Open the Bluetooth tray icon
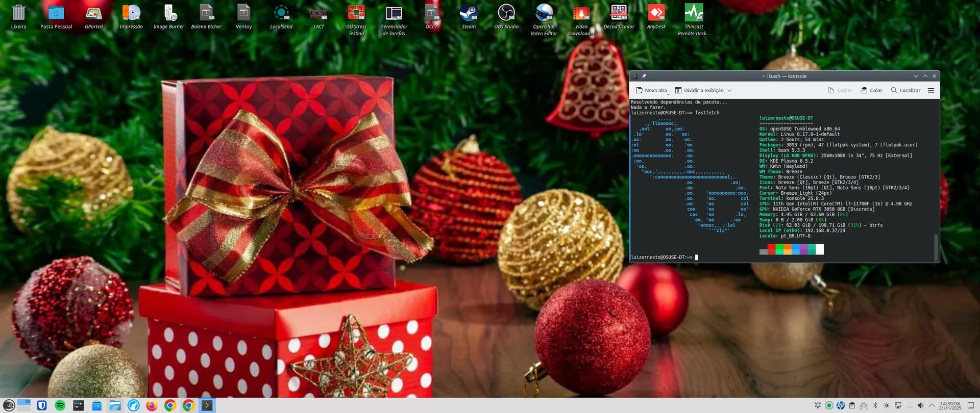Screen dimensions: 980x413 [x=875, y=405]
